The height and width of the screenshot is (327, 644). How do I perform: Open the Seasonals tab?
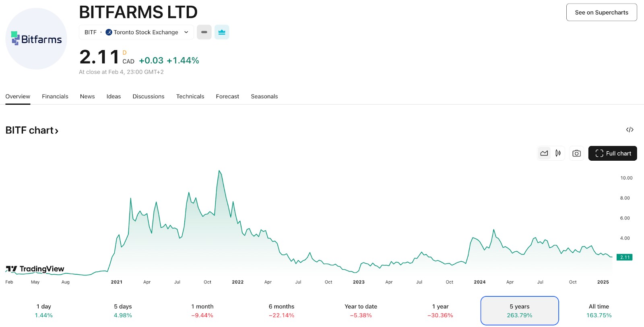[x=264, y=96]
